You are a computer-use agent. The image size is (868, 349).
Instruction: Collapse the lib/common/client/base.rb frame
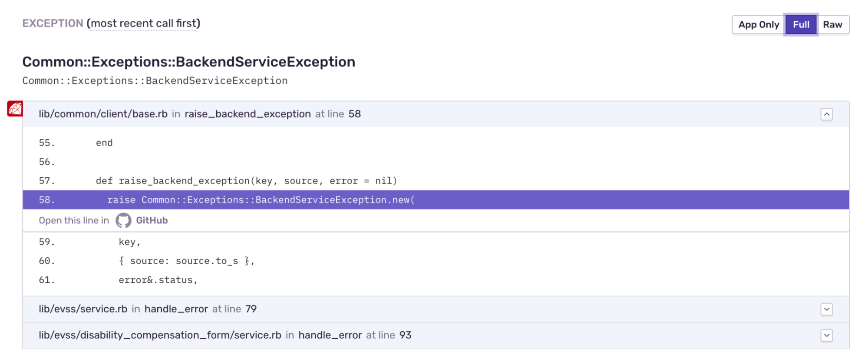click(x=827, y=114)
